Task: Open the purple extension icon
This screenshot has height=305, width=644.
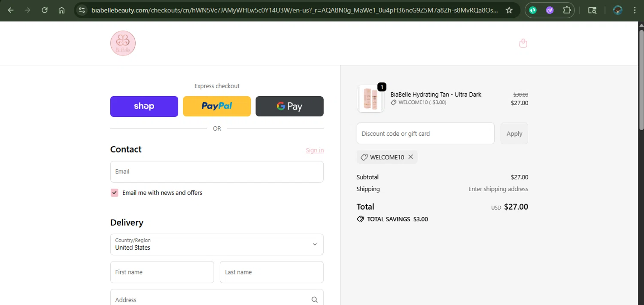Action: coord(550,10)
